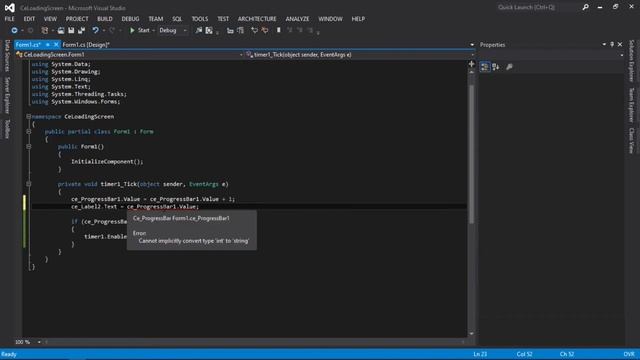Click the Find in Files toolbar icon
Viewport: 640px width, 360px height.
(x=199, y=31)
